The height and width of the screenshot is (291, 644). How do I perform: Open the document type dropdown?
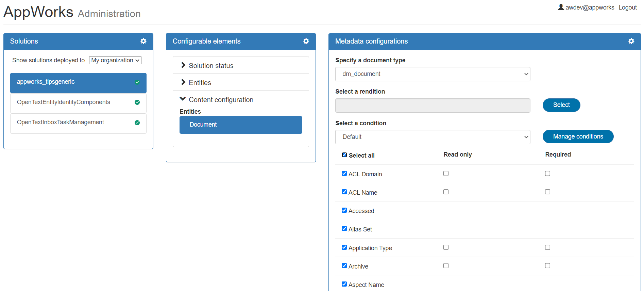(433, 74)
